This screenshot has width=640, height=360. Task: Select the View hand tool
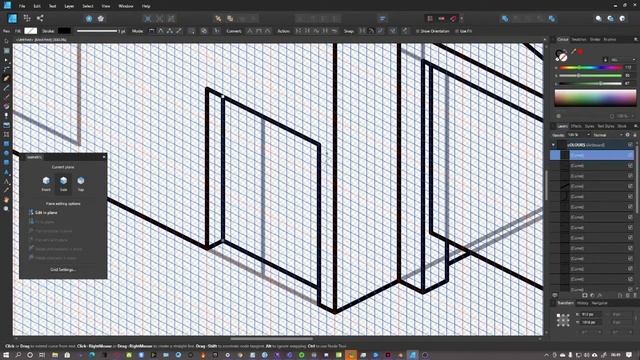tap(6, 200)
